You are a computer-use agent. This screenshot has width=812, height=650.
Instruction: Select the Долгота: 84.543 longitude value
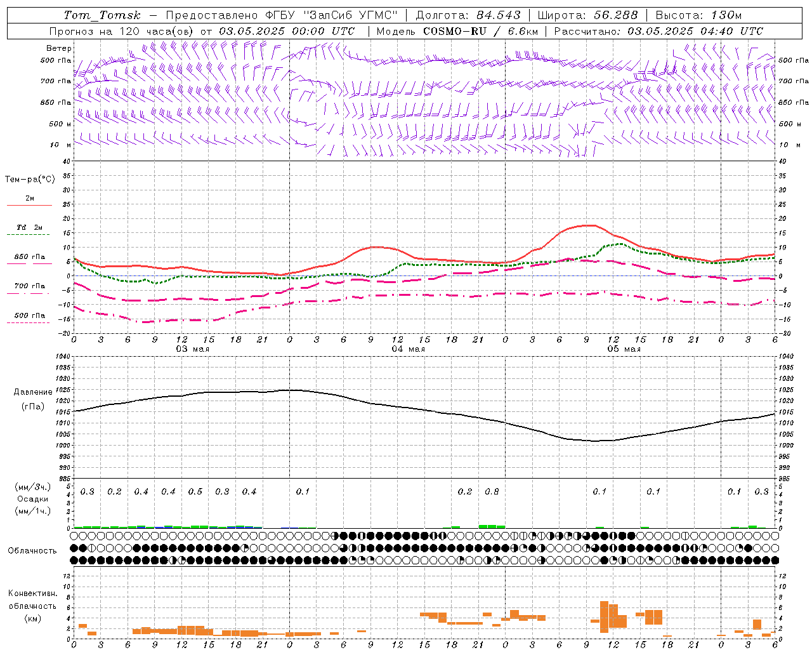tap(468, 15)
